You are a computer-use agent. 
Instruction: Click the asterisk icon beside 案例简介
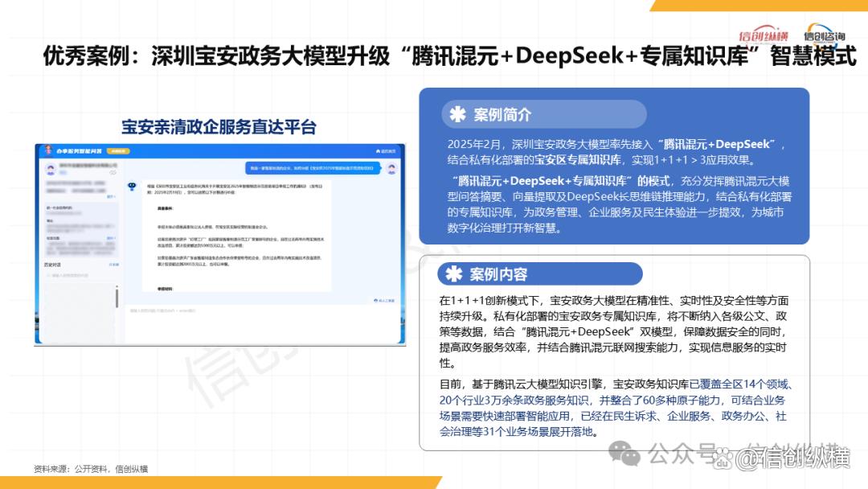click(x=457, y=114)
